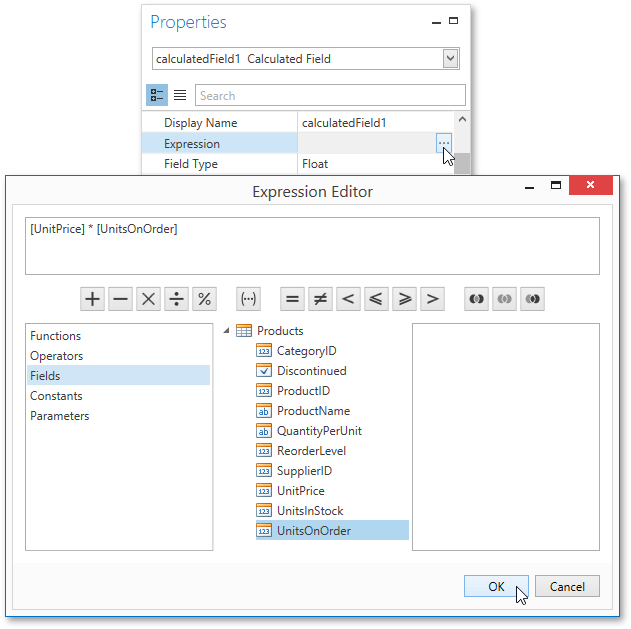The width and height of the screenshot is (631, 629).
Task: Open the Expression ellipsis editor button
Action: coord(444,143)
